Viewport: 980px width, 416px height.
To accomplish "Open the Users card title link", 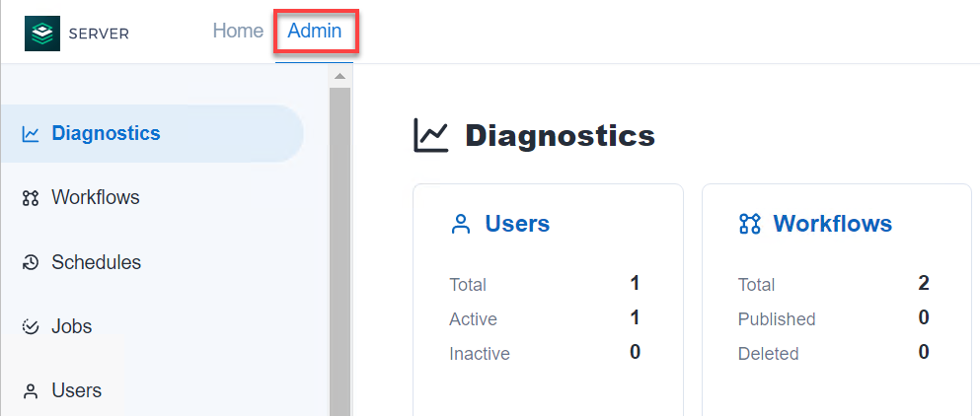I will tap(517, 224).
